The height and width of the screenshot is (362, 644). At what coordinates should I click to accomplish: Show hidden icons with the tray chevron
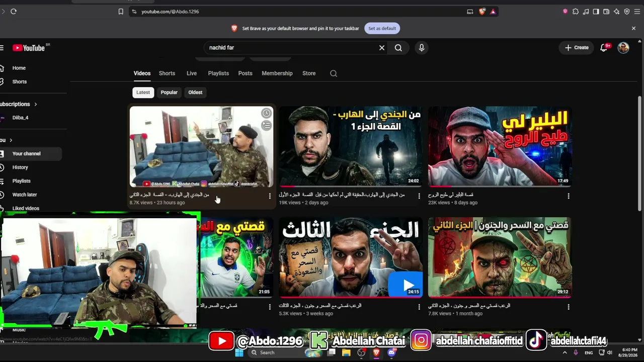point(565,353)
